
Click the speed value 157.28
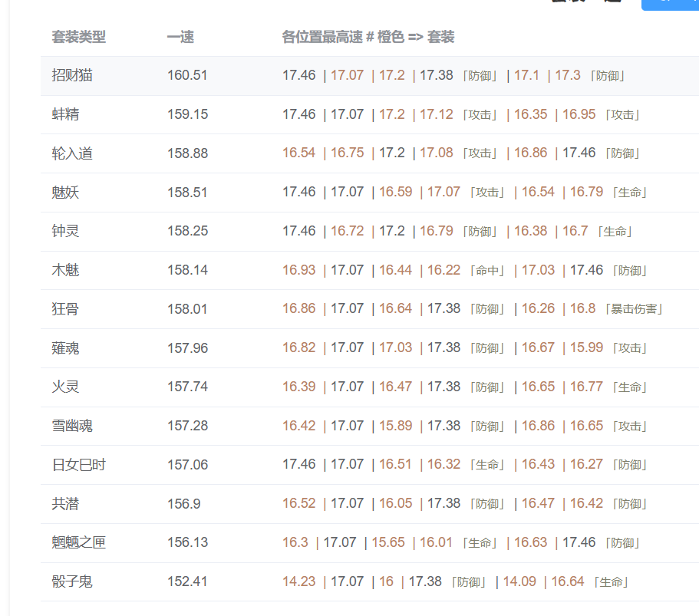[x=187, y=426]
